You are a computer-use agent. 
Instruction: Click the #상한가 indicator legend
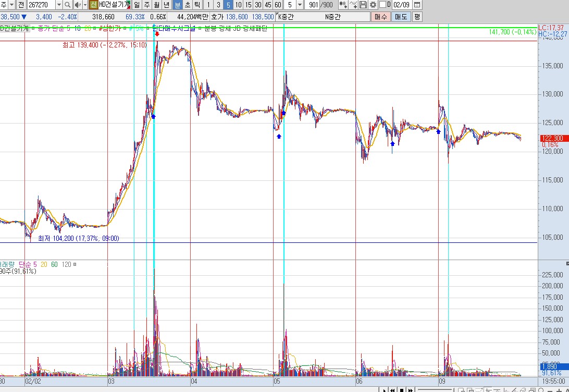tap(110, 28)
